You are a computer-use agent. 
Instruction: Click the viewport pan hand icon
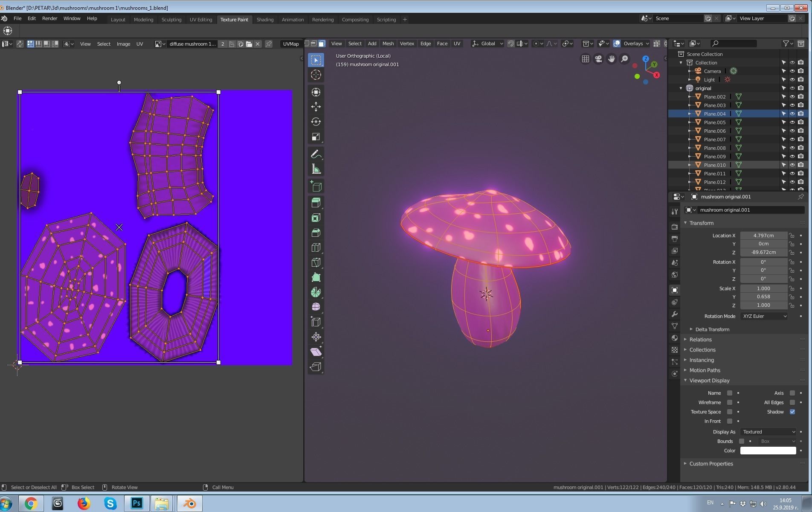click(x=612, y=59)
